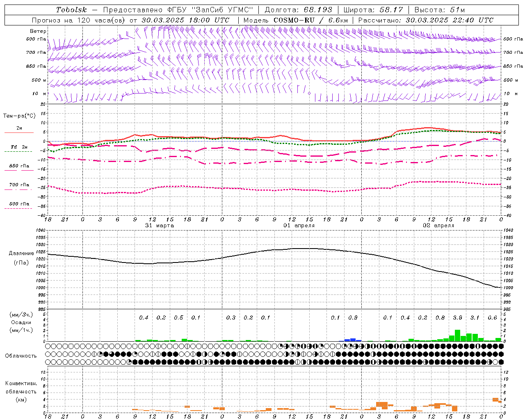The image size is (525, 420).
Task: Click the 3.9 precipitation value
Action: tap(457, 318)
